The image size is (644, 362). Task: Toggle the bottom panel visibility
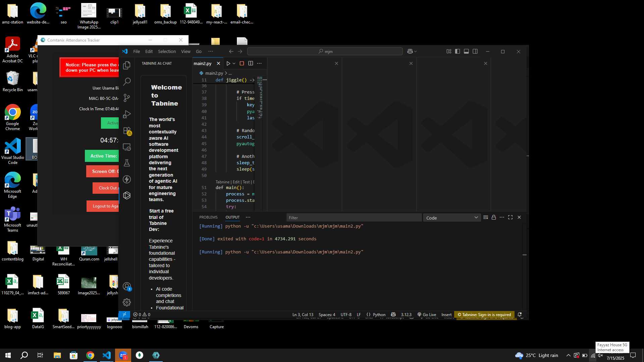tap(466, 51)
